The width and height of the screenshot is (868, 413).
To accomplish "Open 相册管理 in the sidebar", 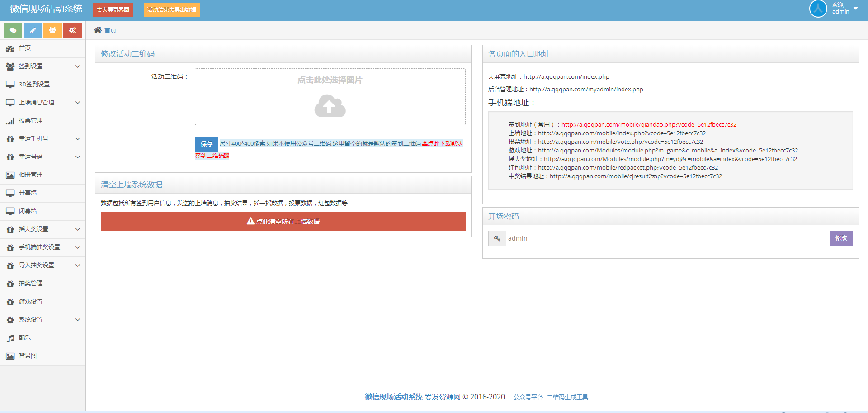I will (31, 175).
